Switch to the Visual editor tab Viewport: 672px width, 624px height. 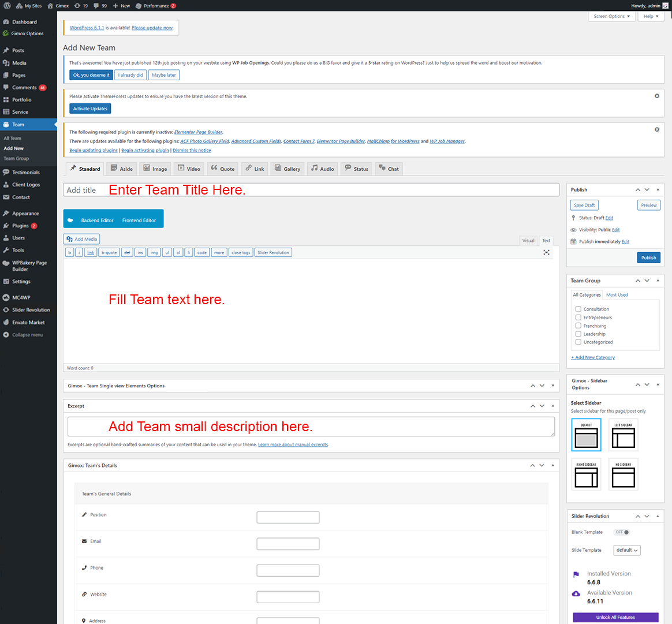coord(528,241)
